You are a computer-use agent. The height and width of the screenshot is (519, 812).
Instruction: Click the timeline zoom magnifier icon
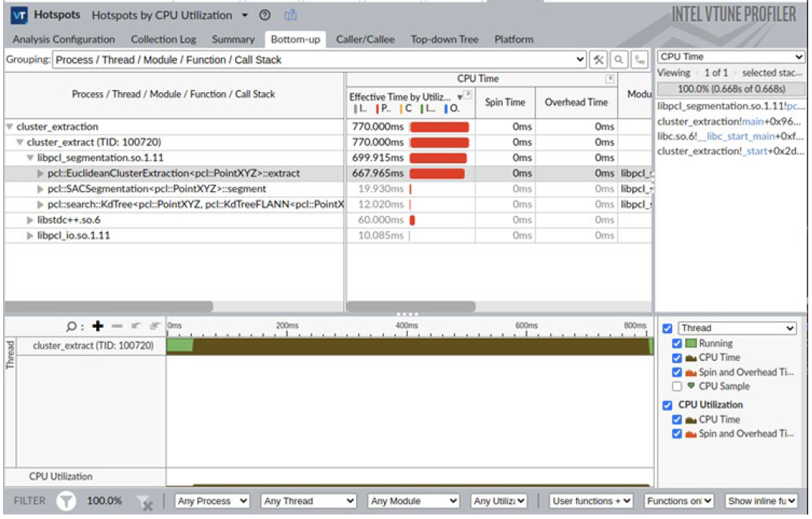(72, 326)
